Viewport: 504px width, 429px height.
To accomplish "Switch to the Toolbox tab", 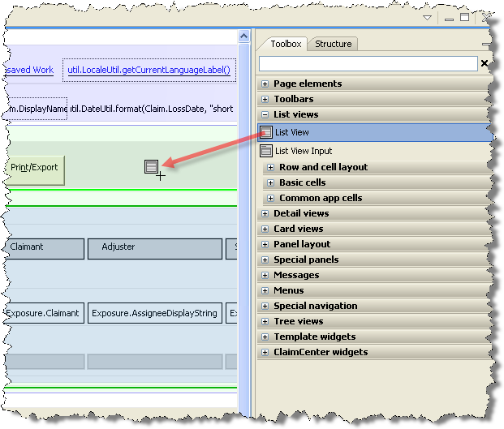I will [x=285, y=44].
